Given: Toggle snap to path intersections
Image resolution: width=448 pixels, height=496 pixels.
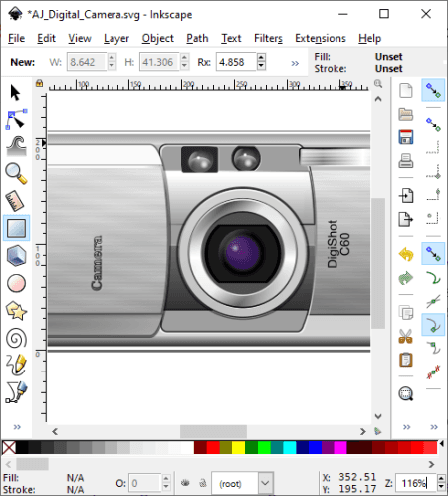Looking at the screenshot, I should [x=433, y=302].
